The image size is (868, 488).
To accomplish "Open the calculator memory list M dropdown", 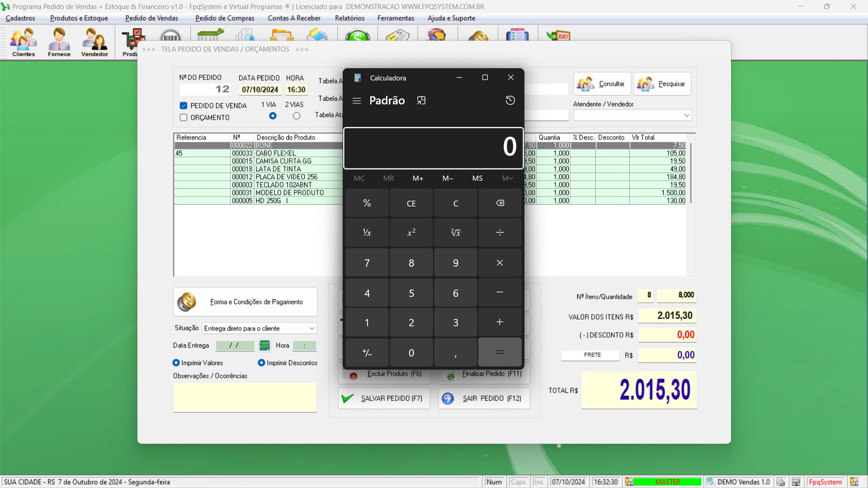I will pos(507,178).
